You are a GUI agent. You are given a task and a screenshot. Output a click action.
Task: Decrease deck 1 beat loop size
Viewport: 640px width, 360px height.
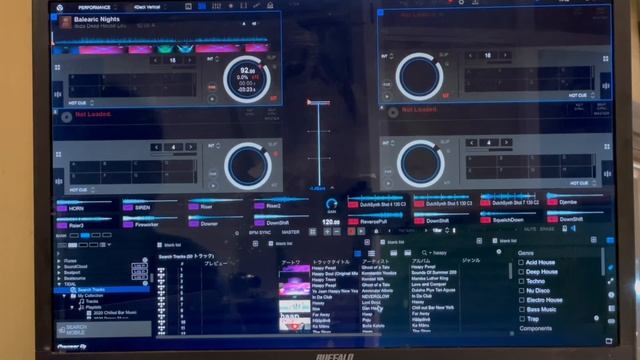(155, 60)
